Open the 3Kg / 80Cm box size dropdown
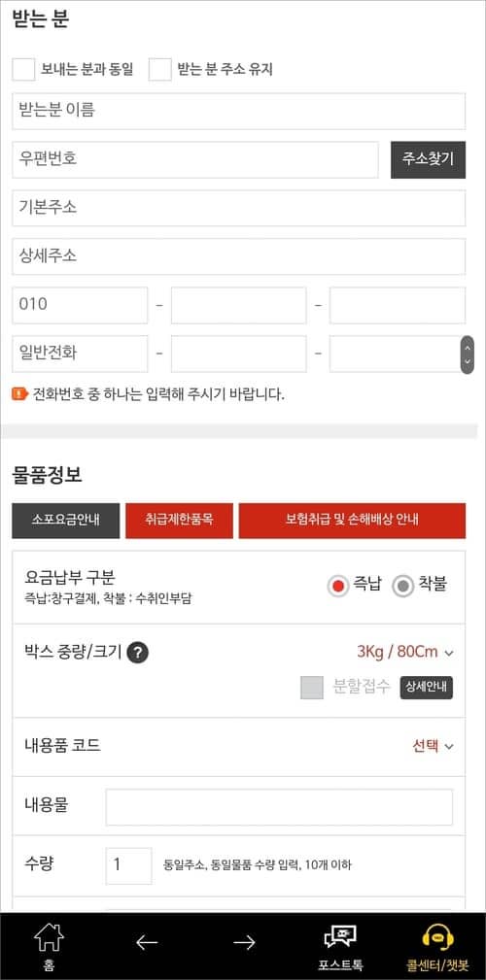The image size is (486, 980). [404, 652]
